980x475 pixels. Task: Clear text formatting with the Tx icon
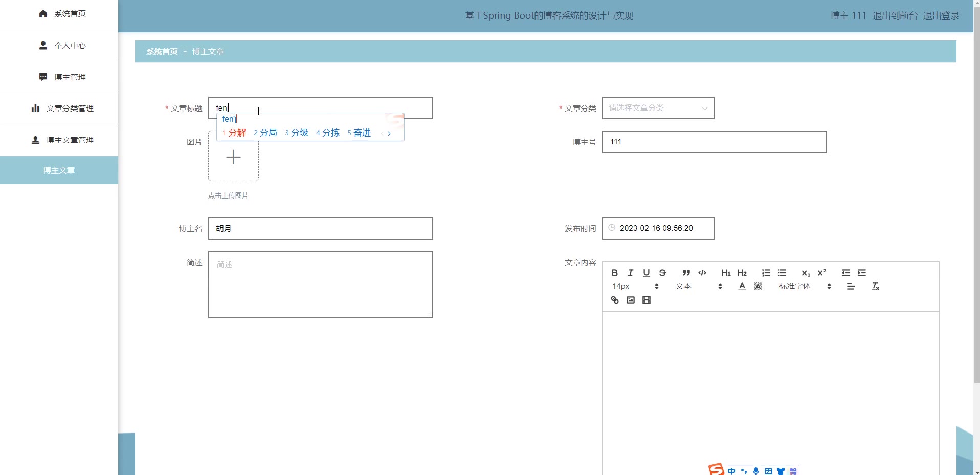click(x=875, y=286)
